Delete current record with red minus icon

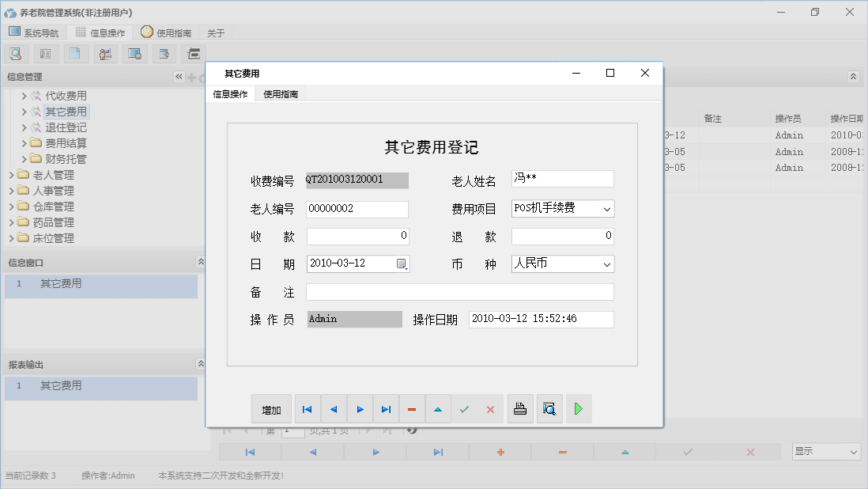point(412,408)
